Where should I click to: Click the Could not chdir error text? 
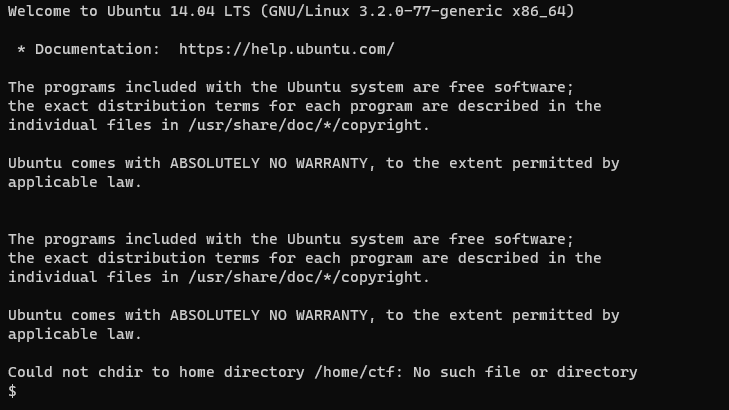tap(75, 372)
